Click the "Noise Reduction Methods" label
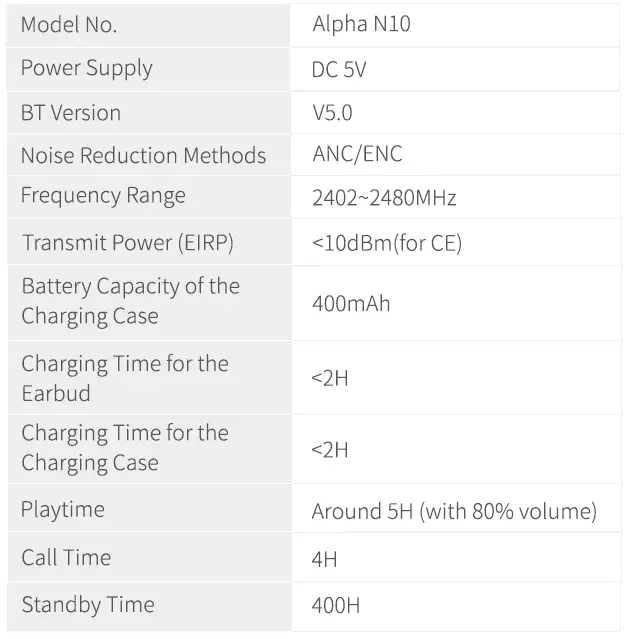 144,156
